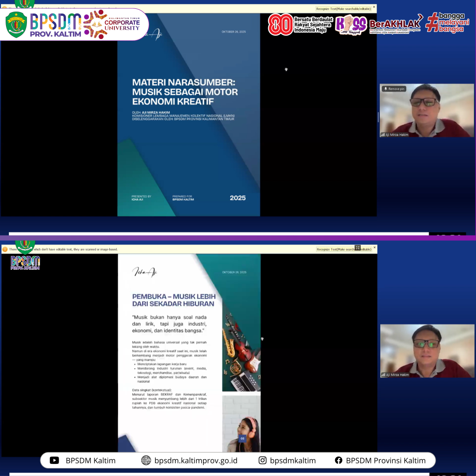This screenshot has width=476, height=476.
Task: Click the pin icon on the video tile
Action: (385, 89)
